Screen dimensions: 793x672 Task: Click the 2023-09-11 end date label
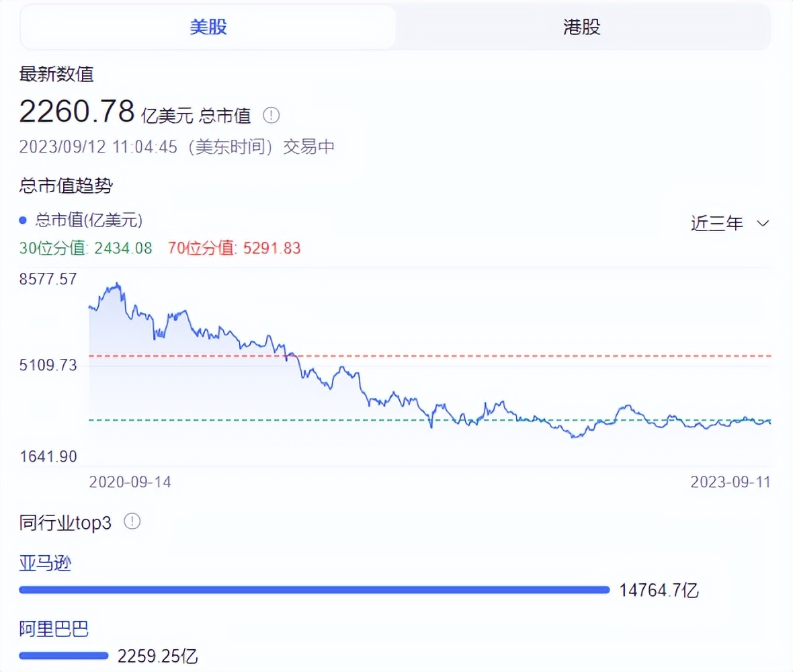(x=731, y=482)
